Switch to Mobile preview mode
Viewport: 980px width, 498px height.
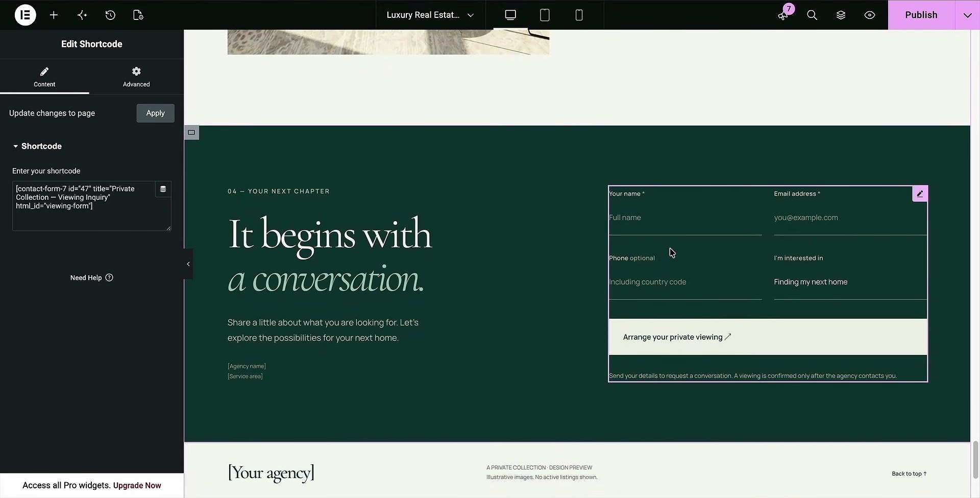point(579,15)
